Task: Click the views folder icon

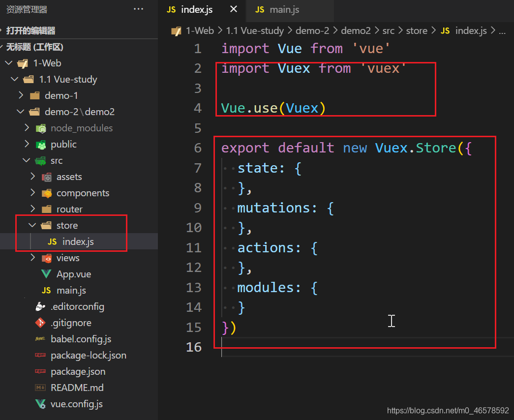Action: click(x=47, y=258)
